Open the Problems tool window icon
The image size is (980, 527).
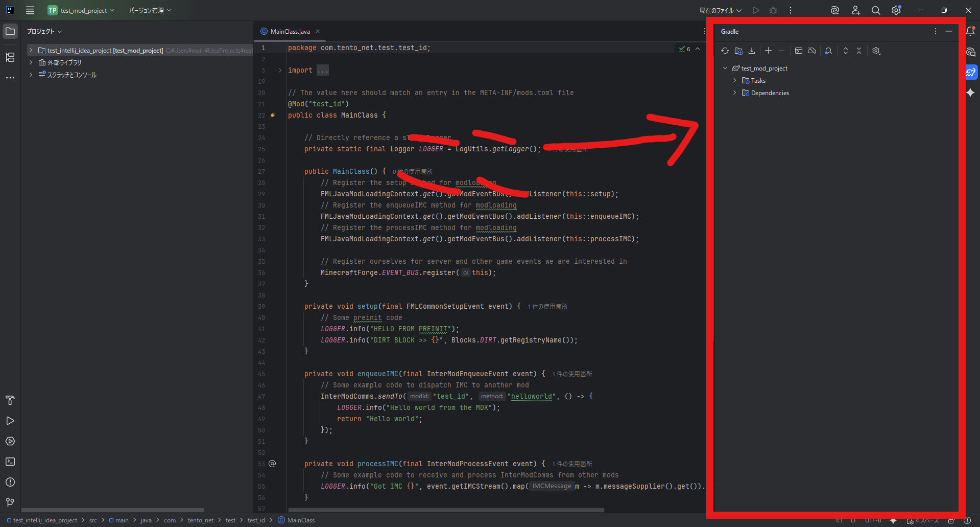pos(10,482)
